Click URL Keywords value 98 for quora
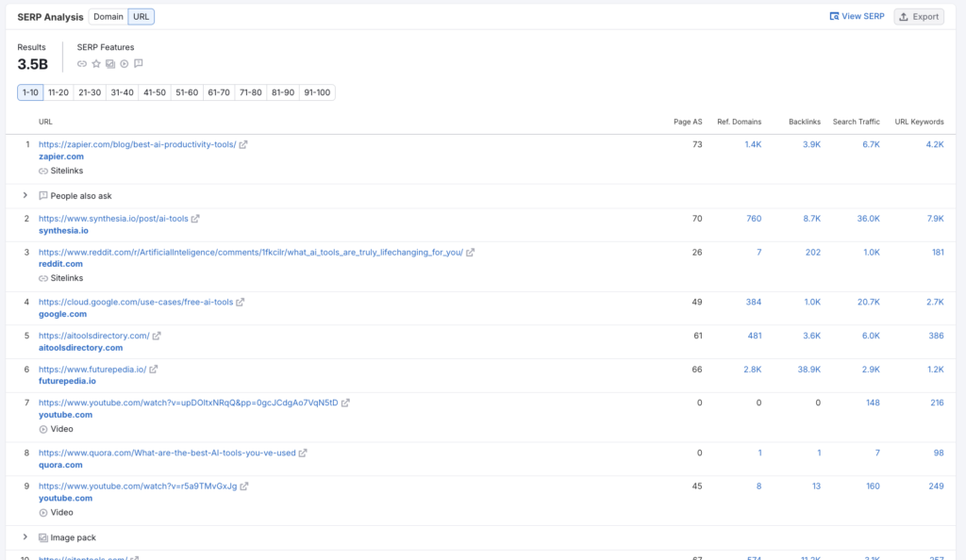 click(x=939, y=453)
